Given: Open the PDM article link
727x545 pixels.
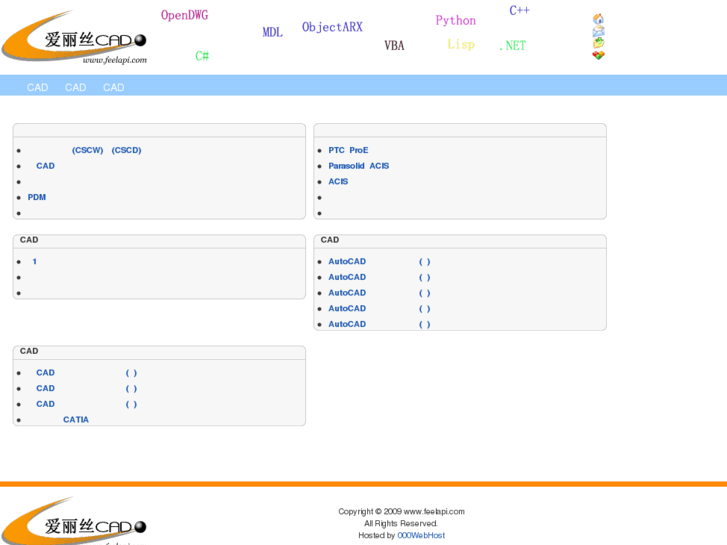Looking at the screenshot, I should [37, 198].
